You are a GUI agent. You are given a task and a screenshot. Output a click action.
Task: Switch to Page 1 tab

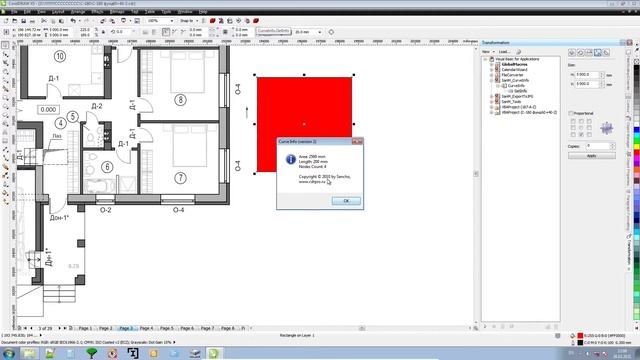coord(85,328)
